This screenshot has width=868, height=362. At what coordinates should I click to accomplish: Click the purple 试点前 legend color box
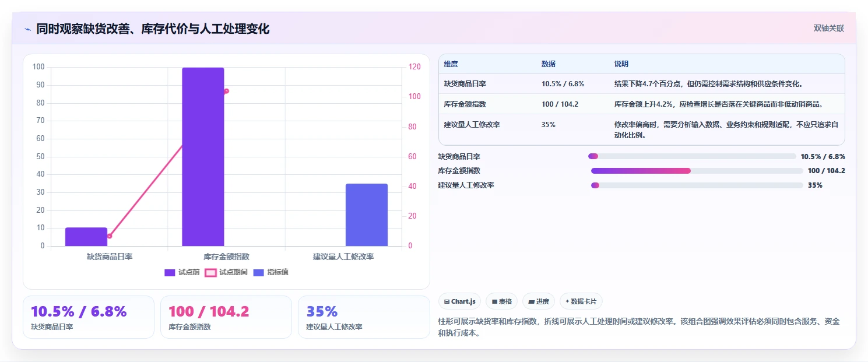click(x=170, y=272)
